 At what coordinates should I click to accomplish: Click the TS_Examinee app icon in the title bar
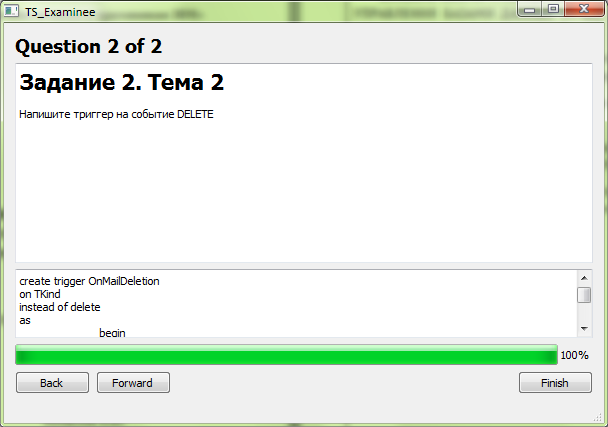pos(11,11)
